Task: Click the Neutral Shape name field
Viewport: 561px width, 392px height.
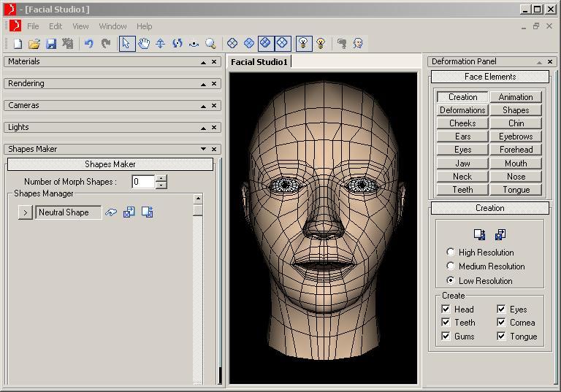Action: click(68, 212)
